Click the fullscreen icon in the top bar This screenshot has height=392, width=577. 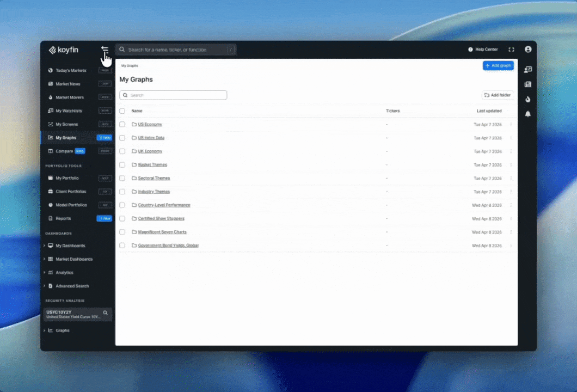point(511,50)
